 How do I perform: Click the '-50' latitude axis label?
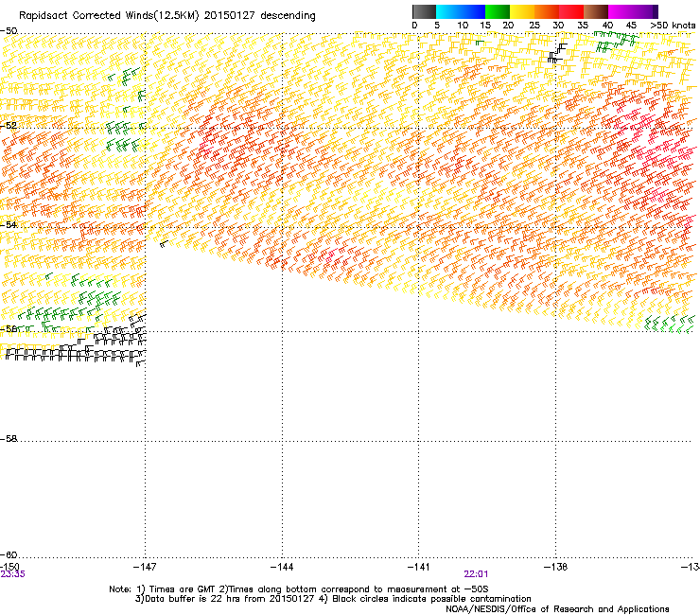click(x=9, y=31)
